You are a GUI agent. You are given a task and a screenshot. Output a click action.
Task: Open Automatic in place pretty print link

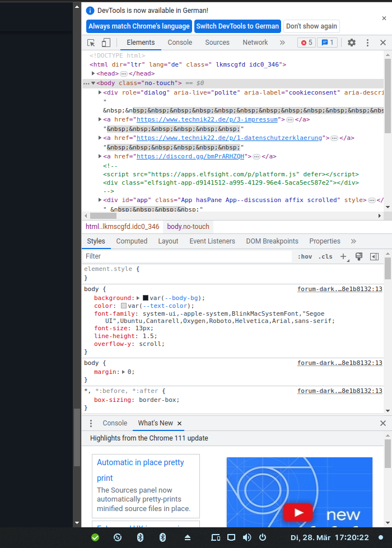click(140, 470)
